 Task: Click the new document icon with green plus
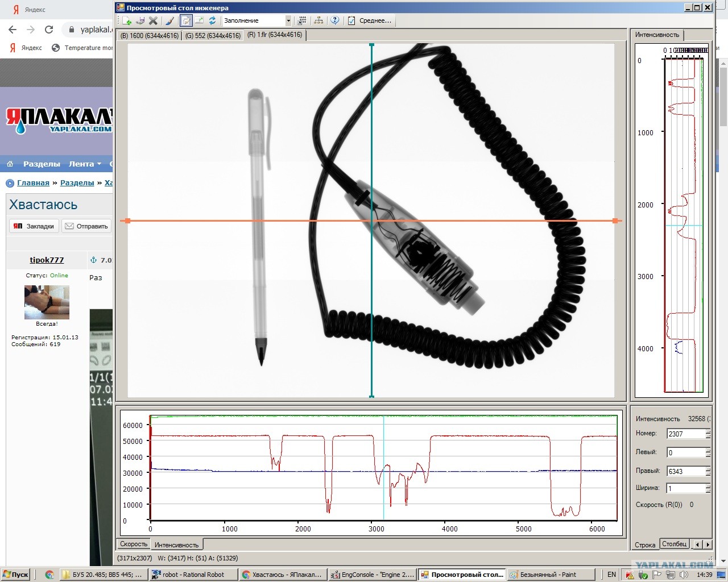(127, 20)
